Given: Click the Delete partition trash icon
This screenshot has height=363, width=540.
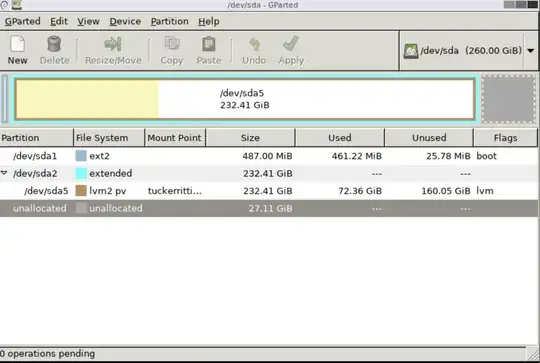Looking at the screenshot, I should click(54, 44).
